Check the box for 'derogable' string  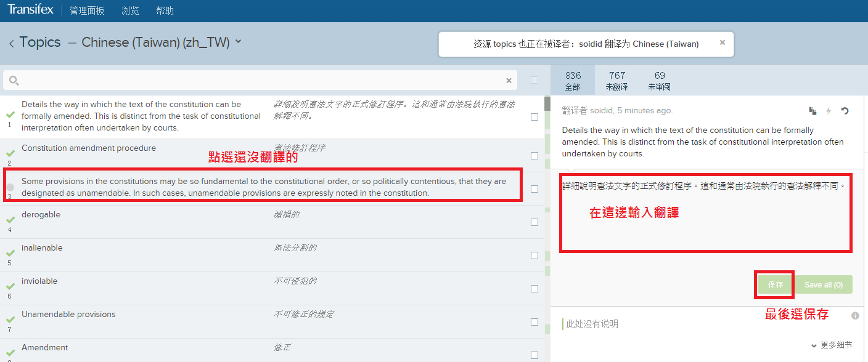coord(534,222)
